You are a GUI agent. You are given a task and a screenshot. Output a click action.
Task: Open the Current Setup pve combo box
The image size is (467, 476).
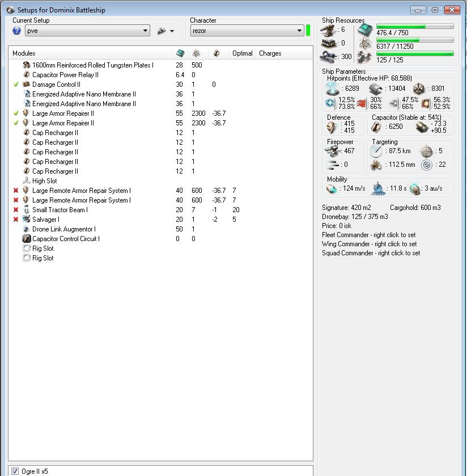87,31
